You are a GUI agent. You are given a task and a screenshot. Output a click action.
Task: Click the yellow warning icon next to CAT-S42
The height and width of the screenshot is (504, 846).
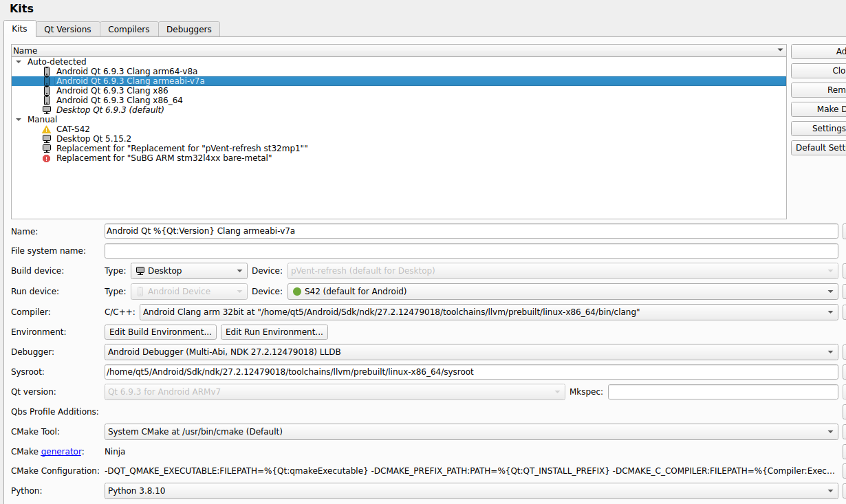[x=47, y=129]
